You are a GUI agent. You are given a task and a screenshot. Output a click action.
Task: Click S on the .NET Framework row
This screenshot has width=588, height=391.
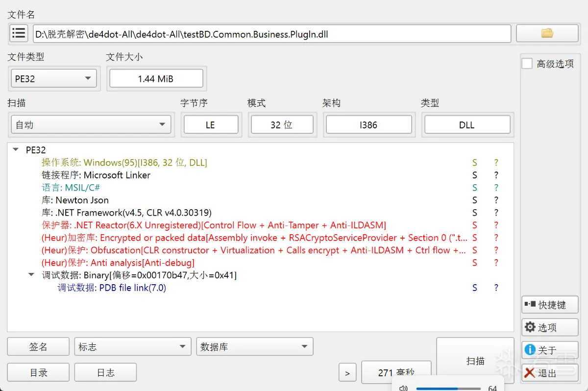pyautogui.click(x=475, y=213)
